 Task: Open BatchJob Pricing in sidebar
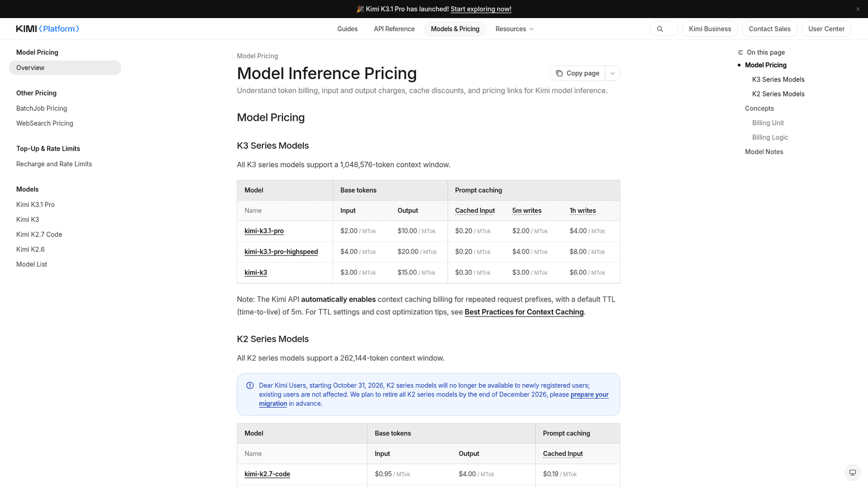(41, 108)
